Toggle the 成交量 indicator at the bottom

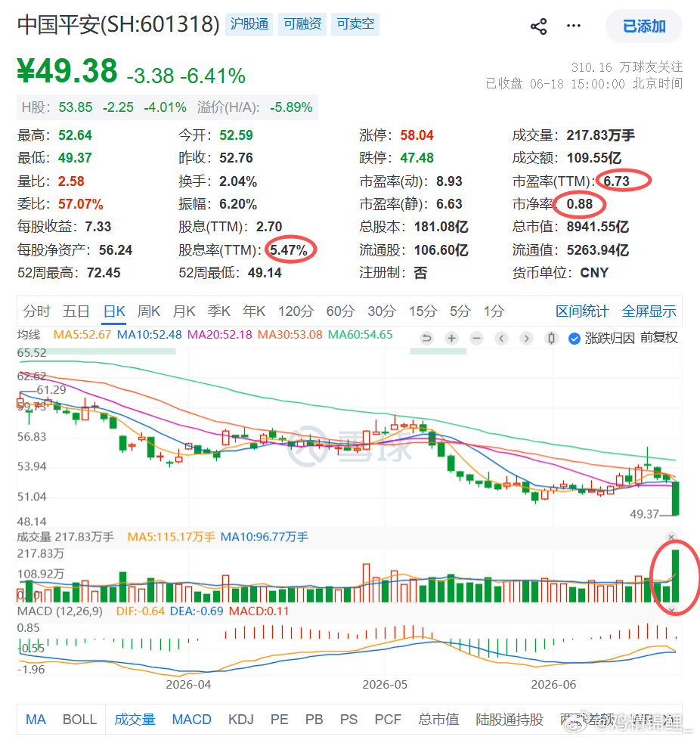tap(135, 720)
